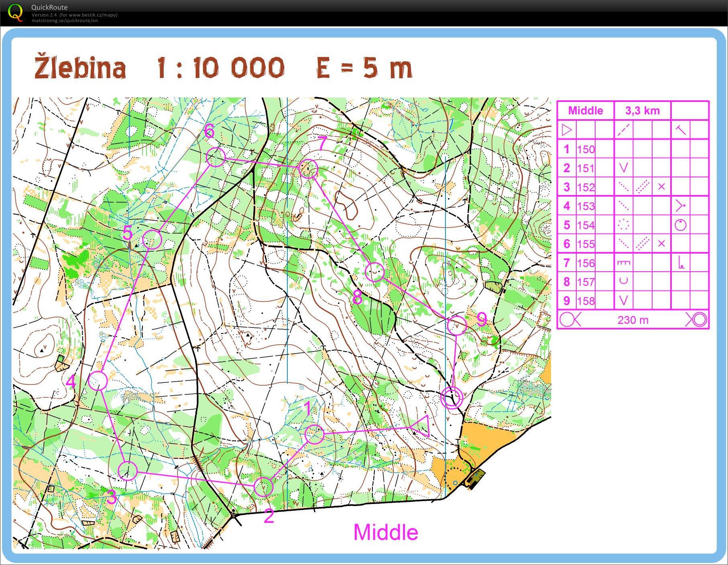Click the "1 : 10 000" scale text
The image size is (728, 565).
(220, 67)
